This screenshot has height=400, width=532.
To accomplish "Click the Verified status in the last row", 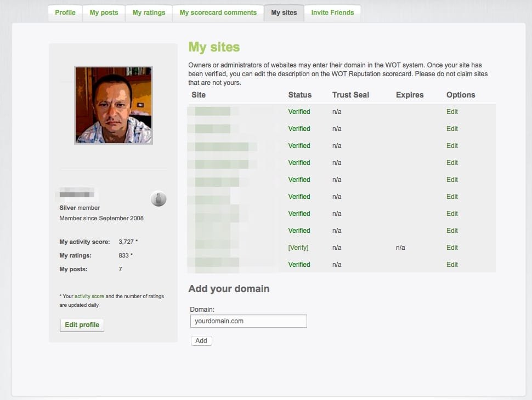I will click(299, 265).
